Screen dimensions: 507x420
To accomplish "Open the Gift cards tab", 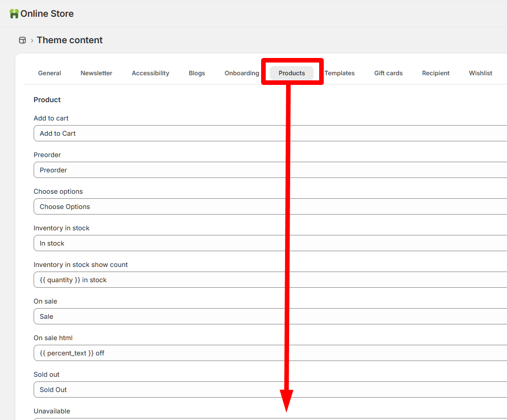I will point(388,73).
